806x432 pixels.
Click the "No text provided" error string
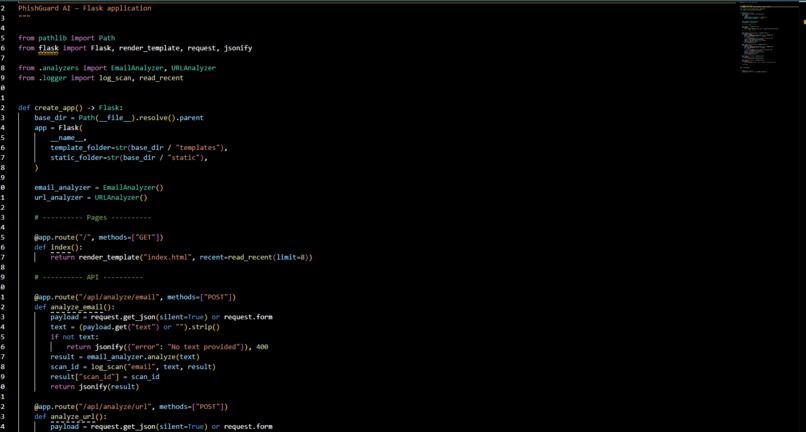pyautogui.click(x=205, y=347)
